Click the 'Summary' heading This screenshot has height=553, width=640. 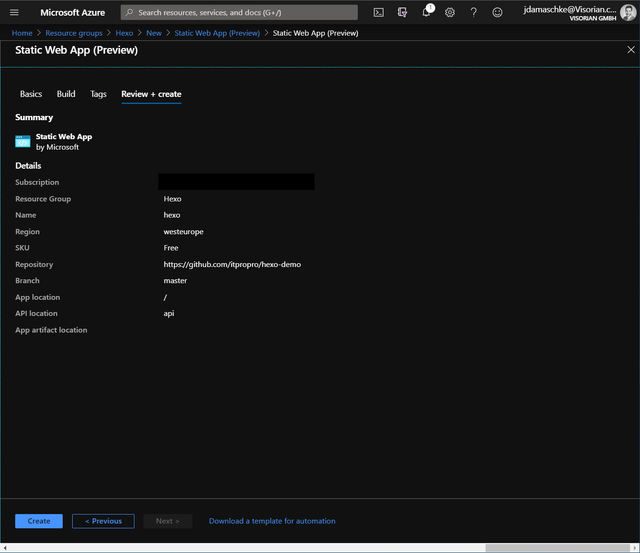[34, 118]
